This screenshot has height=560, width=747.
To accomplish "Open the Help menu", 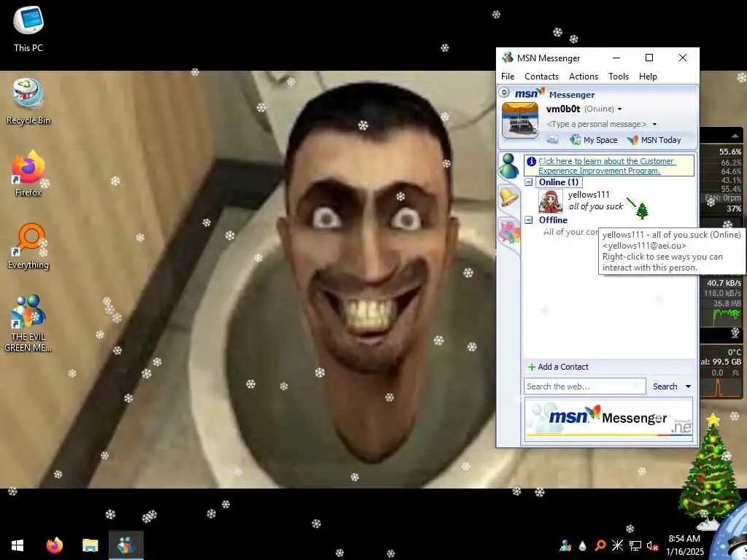I will [648, 76].
